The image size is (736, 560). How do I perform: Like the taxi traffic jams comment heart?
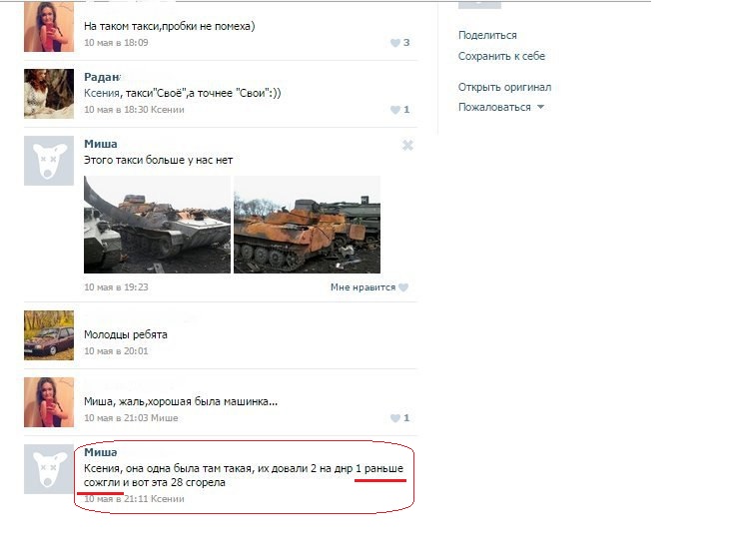pos(395,43)
